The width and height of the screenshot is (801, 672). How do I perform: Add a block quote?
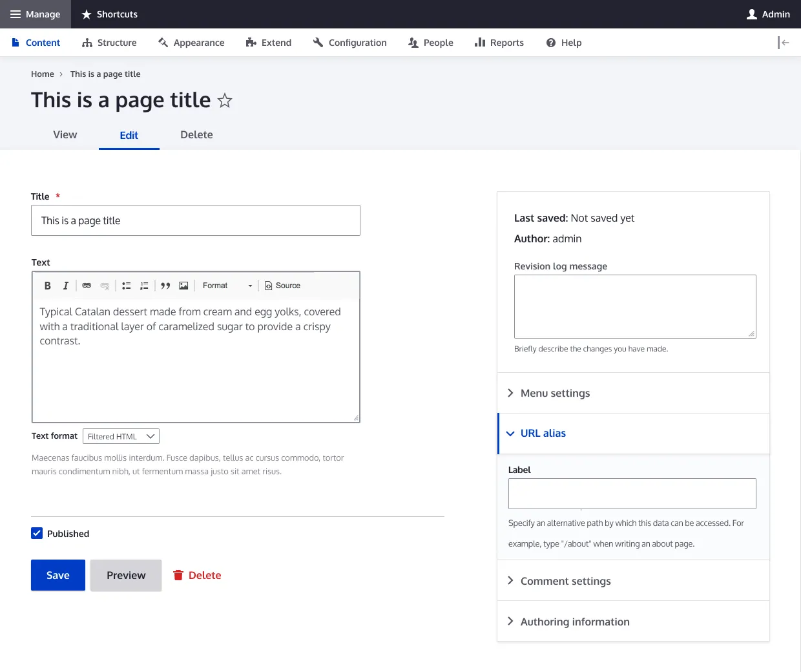click(165, 286)
